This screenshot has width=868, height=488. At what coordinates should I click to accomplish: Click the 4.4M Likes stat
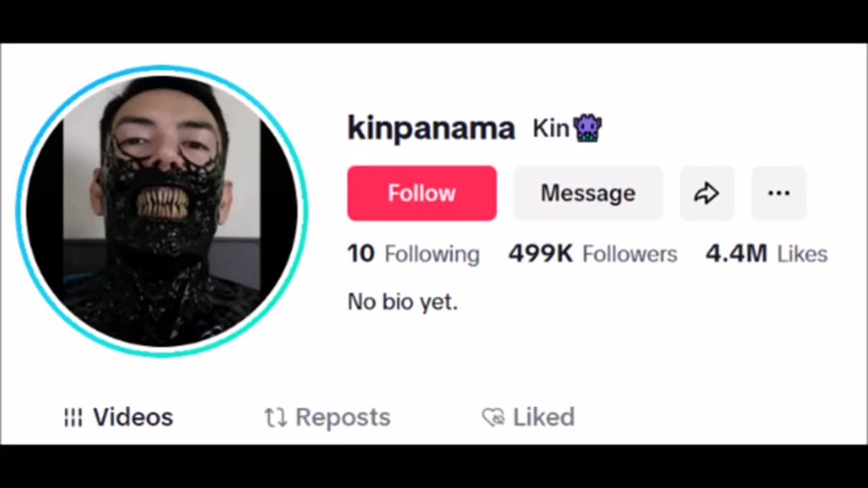(x=766, y=253)
